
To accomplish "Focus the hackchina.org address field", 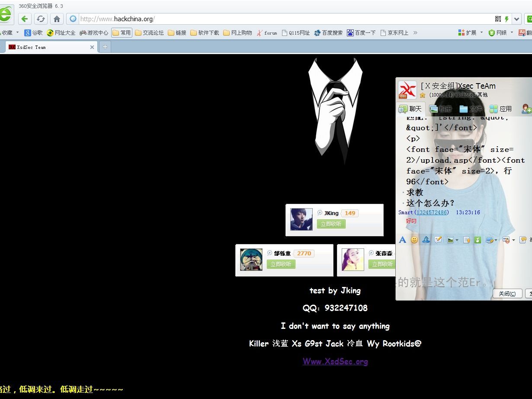I will [x=285, y=19].
